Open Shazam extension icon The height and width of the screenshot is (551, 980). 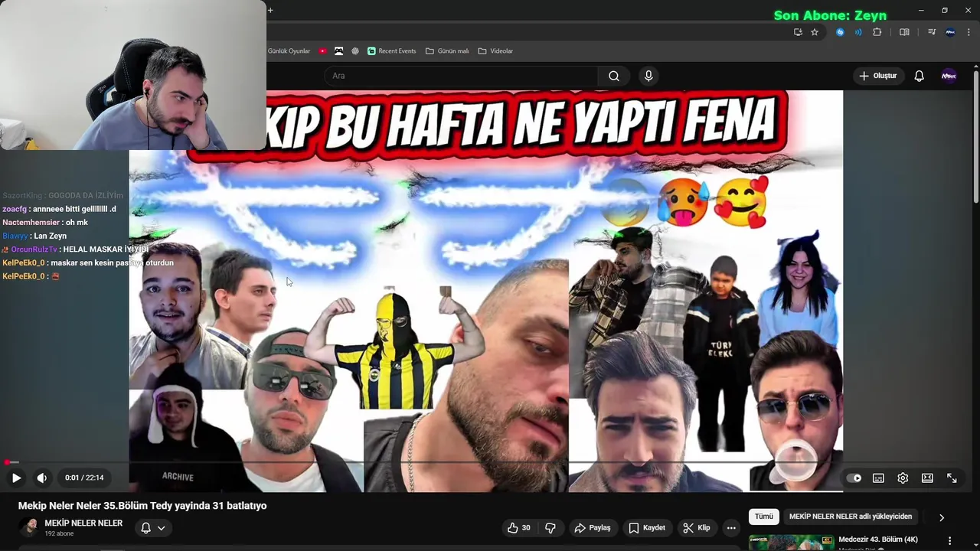[840, 32]
